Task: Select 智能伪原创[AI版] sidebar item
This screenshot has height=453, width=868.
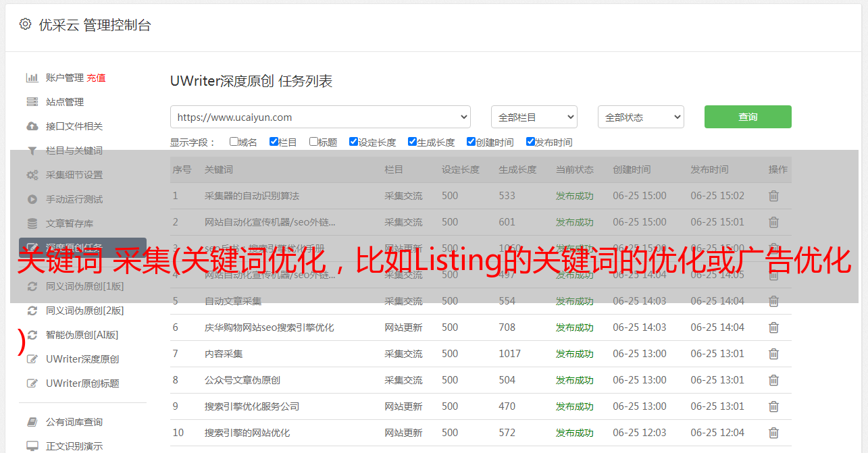Action: tap(82, 335)
